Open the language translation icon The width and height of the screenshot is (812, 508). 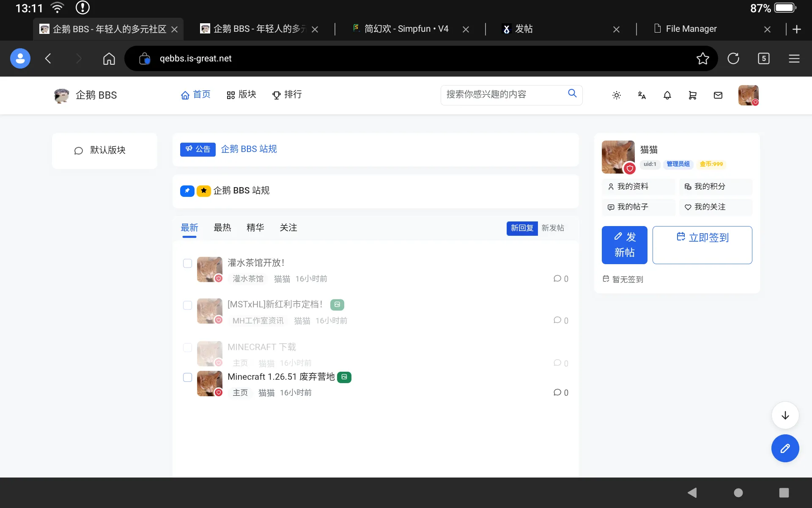click(x=642, y=95)
